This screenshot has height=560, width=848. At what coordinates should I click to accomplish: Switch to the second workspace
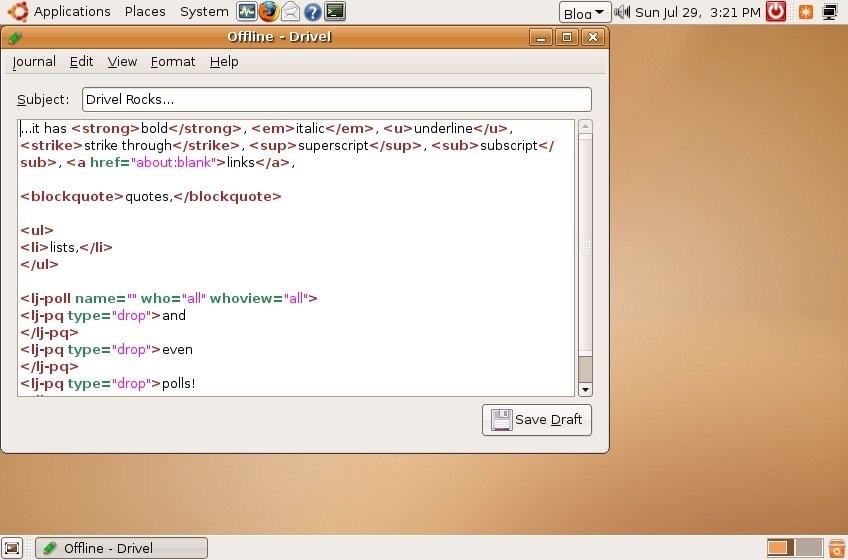809,548
